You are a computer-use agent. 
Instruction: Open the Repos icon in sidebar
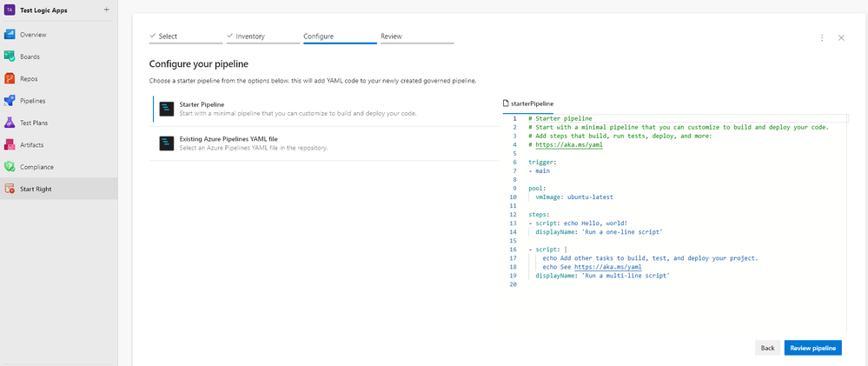pos(10,78)
